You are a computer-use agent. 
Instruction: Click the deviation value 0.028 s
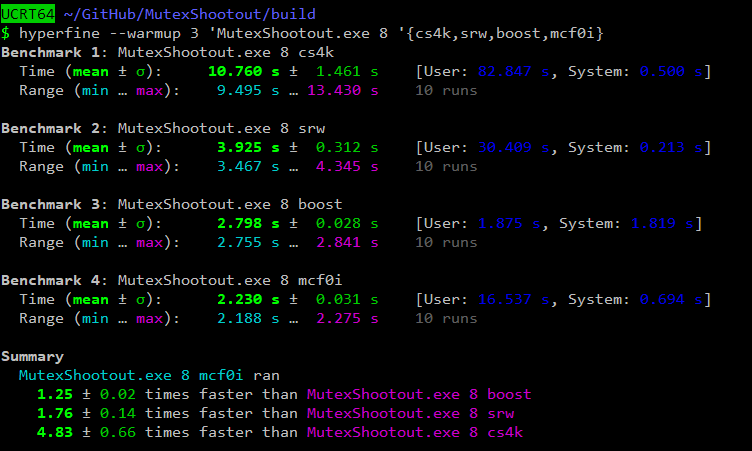pos(347,224)
